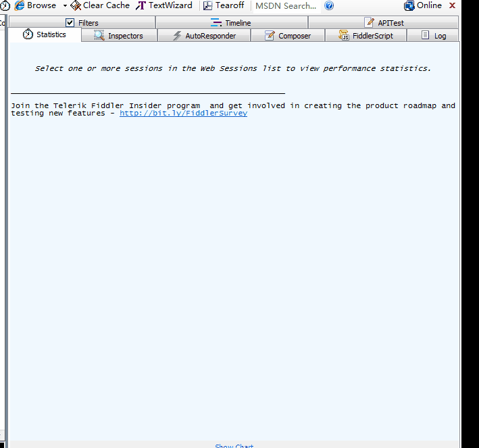This screenshot has width=479, height=448.
Task: Open the Composer tab
Action: (x=288, y=36)
